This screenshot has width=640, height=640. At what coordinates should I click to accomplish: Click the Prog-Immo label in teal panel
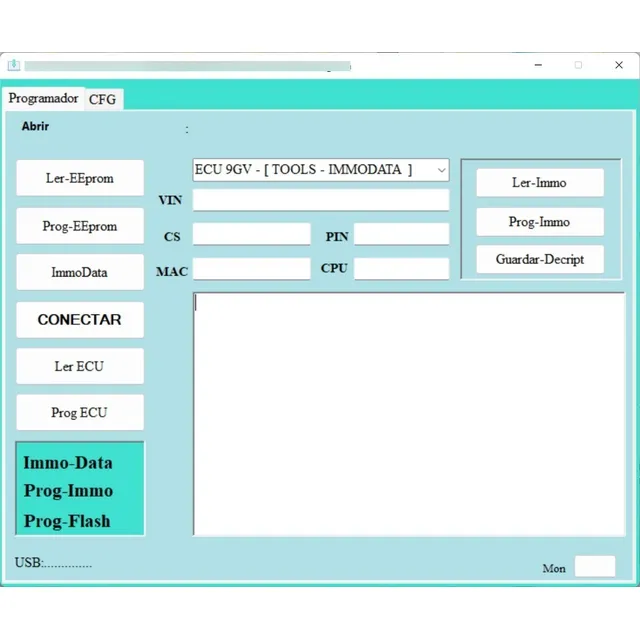tap(68, 491)
